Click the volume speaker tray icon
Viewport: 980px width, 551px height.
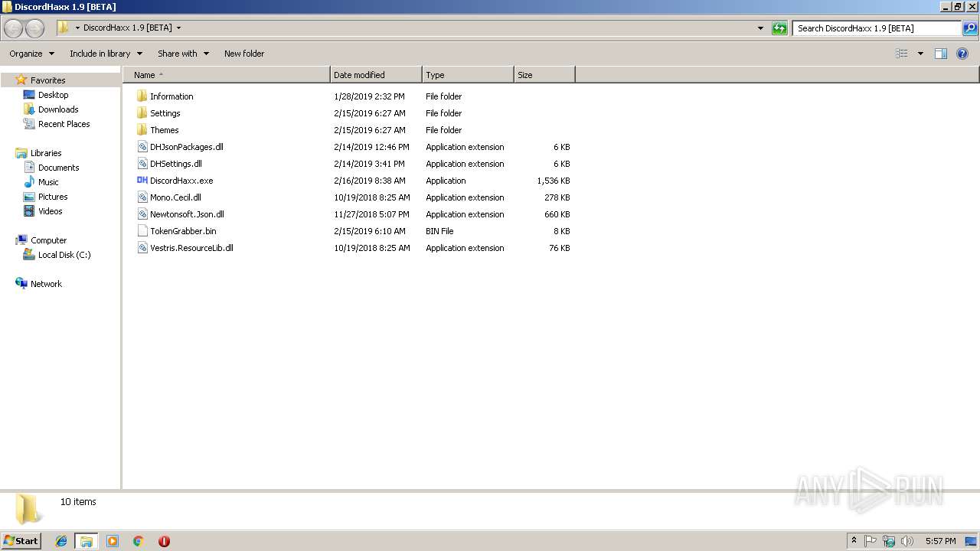[x=907, y=541]
